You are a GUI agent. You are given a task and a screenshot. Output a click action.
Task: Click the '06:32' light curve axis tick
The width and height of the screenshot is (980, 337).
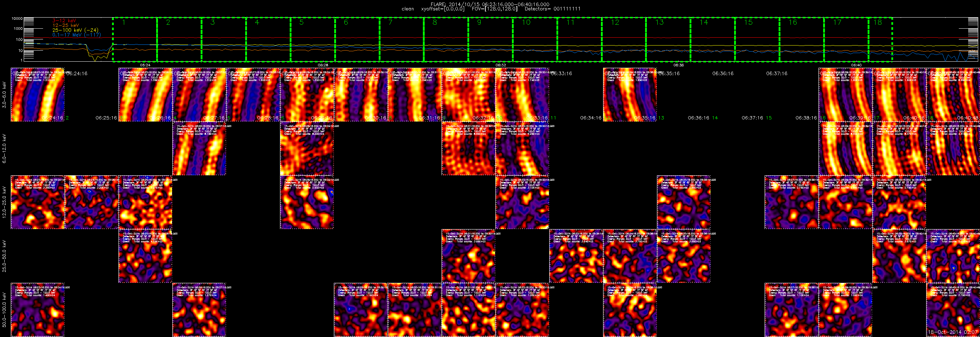[x=501, y=65]
